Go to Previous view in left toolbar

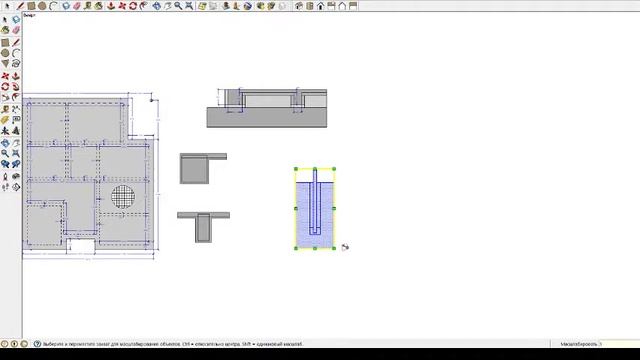tap(5, 164)
